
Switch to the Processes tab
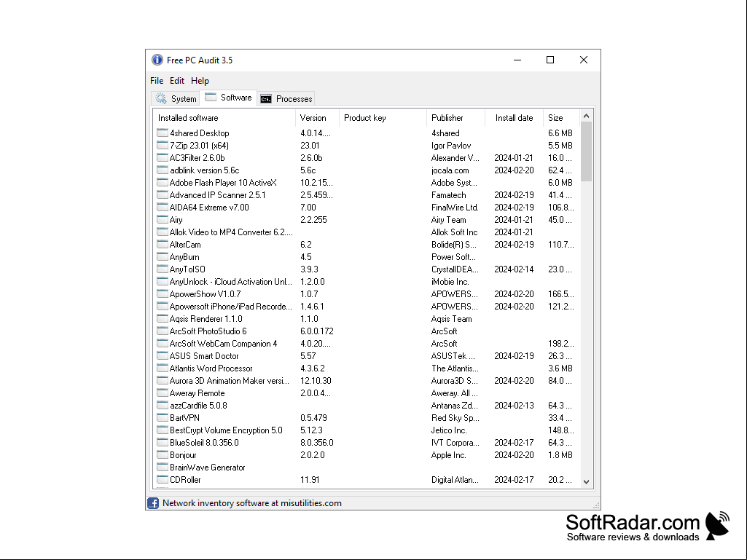(x=286, y=98)
